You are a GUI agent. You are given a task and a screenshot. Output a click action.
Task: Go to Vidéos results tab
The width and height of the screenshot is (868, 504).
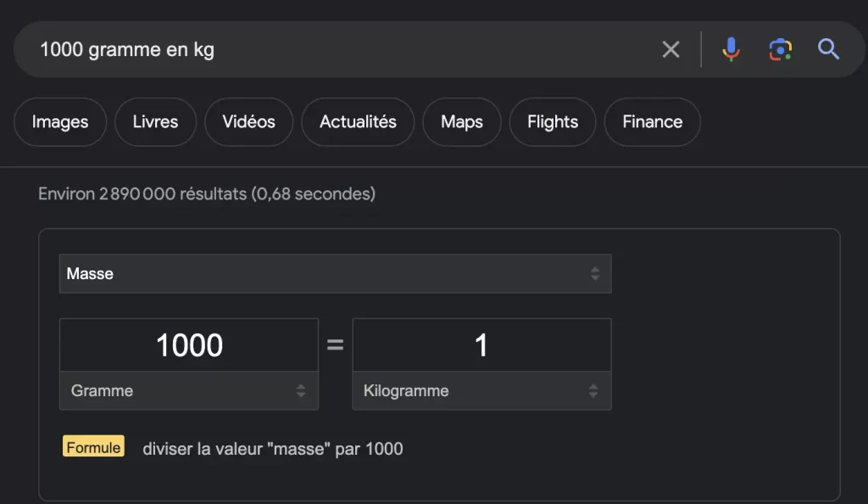point(248,122)
